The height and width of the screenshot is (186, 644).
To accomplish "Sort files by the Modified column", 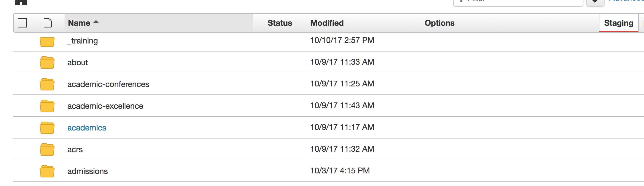I will click(327, 23).
